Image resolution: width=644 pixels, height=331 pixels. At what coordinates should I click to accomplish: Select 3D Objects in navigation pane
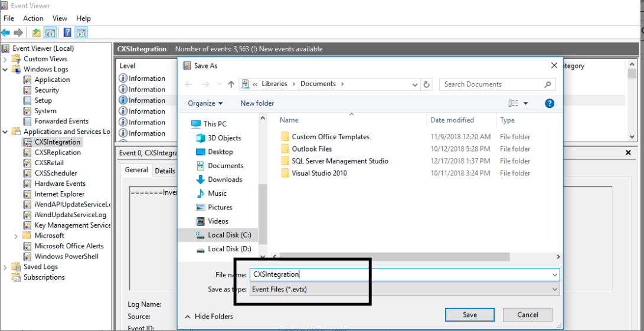click(218, 138)
